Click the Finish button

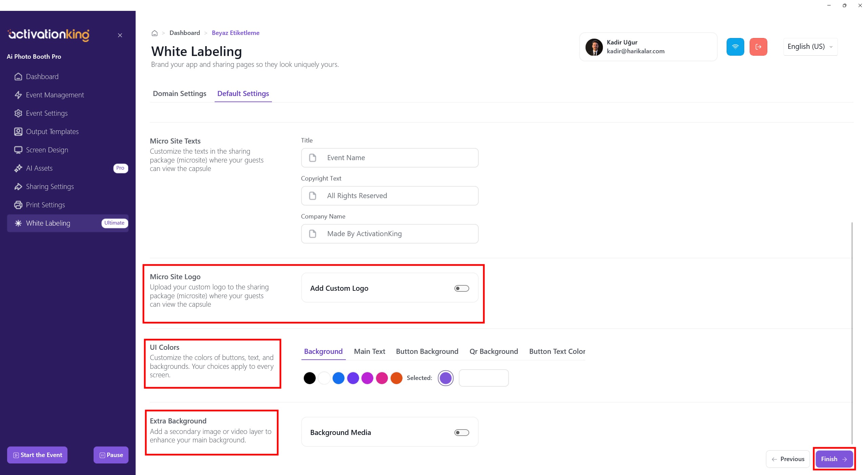834,459
